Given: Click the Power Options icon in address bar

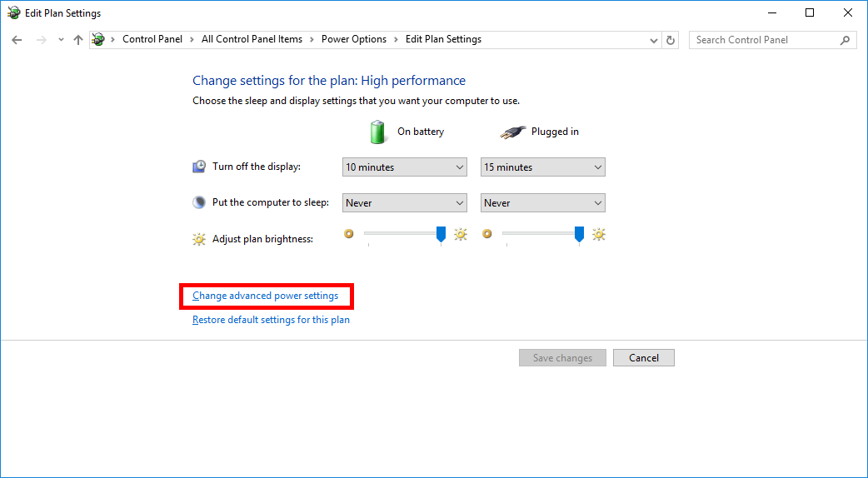Looking at the screenshot, I should pyautogui.click(x=98, y=39).
